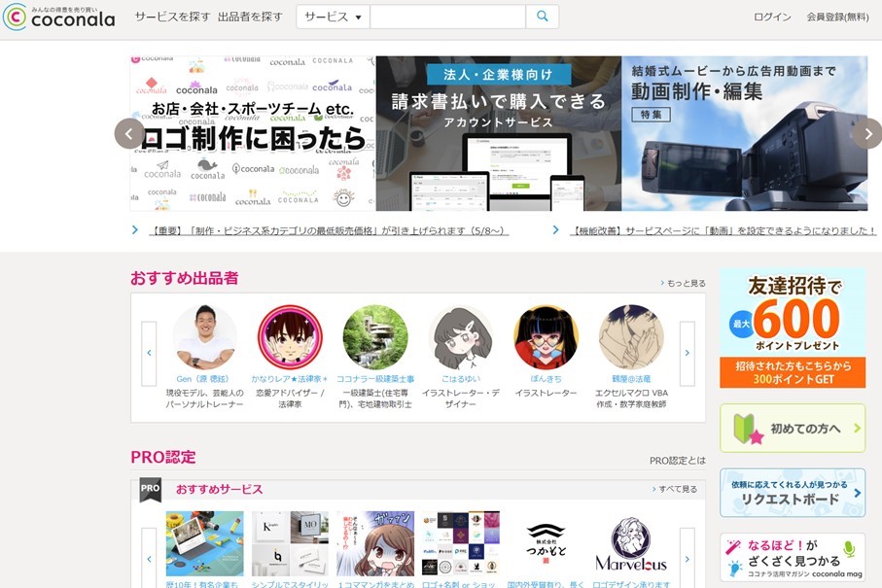Open Gen's profile avatar
The image size is (882, 588).
pyautogui.click(x=204, y=337)
